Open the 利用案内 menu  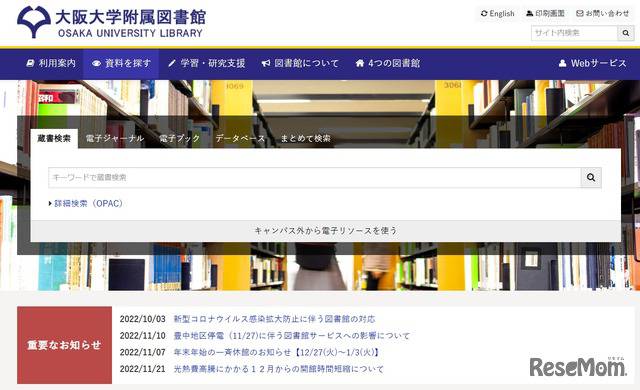click(51, 64)
